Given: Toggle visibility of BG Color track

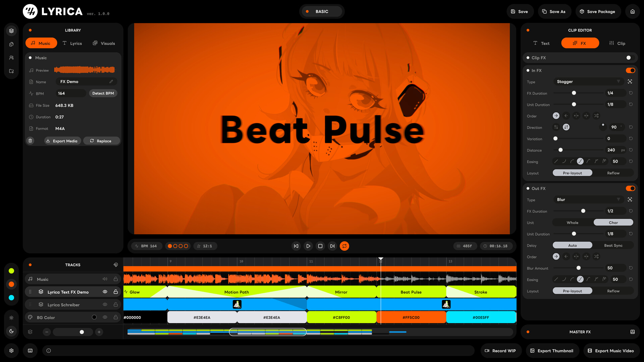Looking at the screenshot, I should coord(105,317).
